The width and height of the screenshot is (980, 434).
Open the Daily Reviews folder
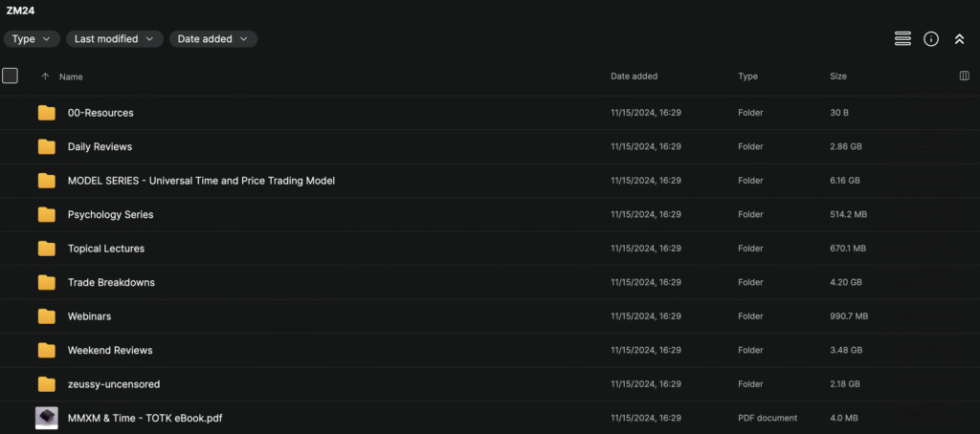point(100,147)
